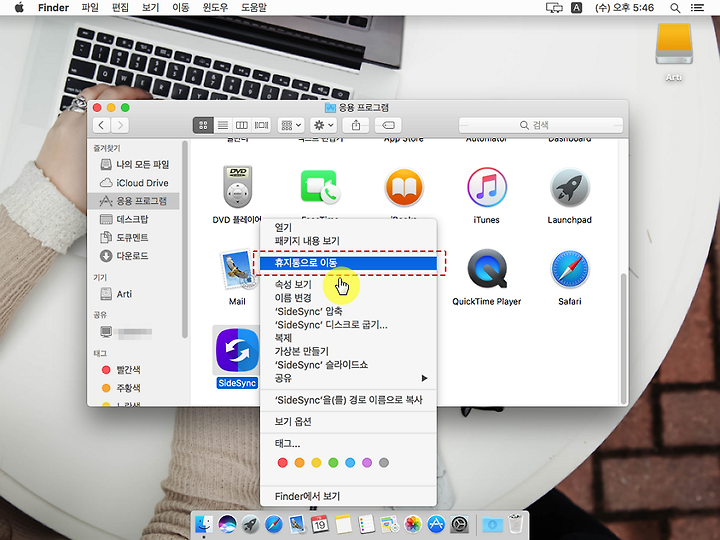The height and width of the screenshot is (540, 720).
Task: Apply the orange tag color dot
Action: click(x=299, y=462)
